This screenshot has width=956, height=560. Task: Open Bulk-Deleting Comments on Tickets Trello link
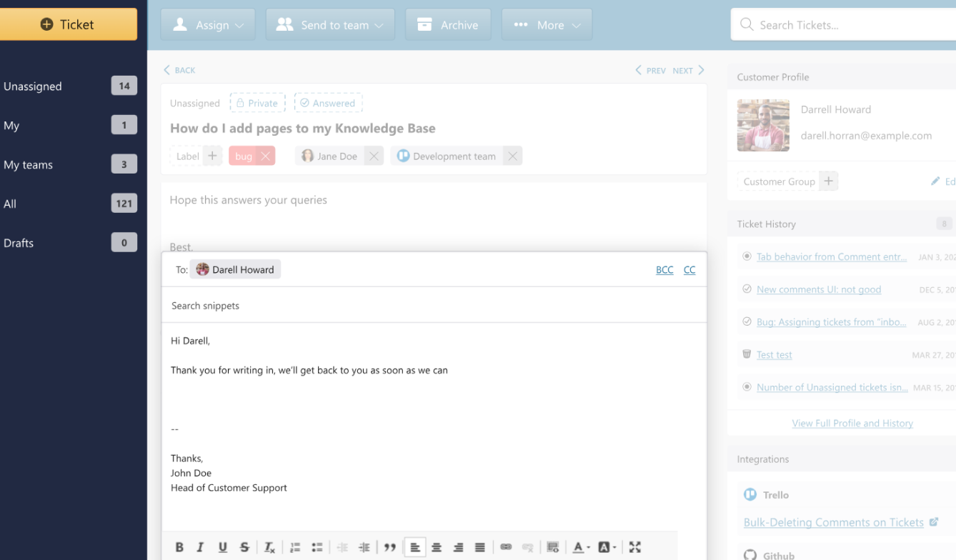pos(833,522)
